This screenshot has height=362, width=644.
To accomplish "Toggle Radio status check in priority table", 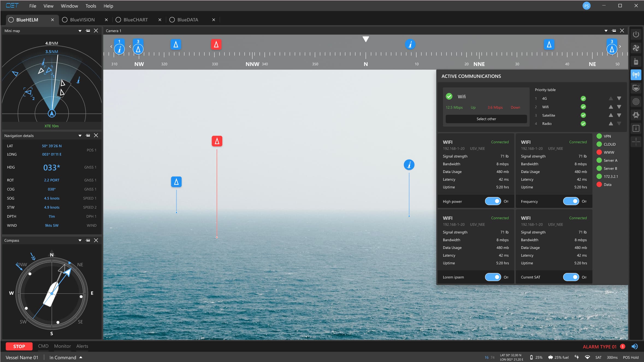I will (583, 124).
